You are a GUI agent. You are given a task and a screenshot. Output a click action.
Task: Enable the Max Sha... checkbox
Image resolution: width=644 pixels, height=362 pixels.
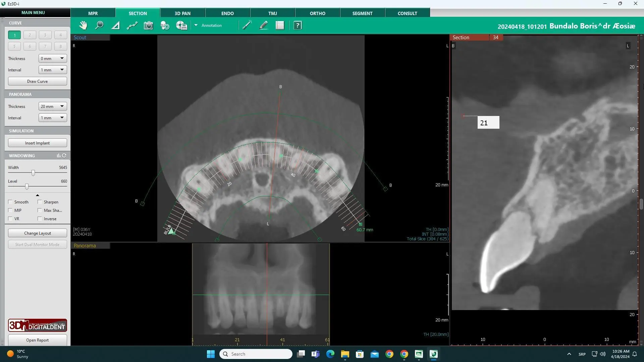(40, 210)
